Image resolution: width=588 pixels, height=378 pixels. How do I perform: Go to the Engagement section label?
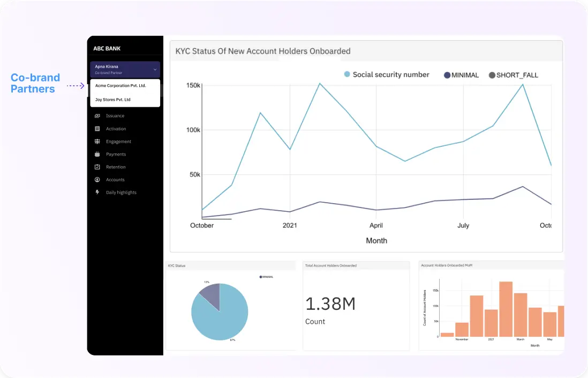[118, 142]
